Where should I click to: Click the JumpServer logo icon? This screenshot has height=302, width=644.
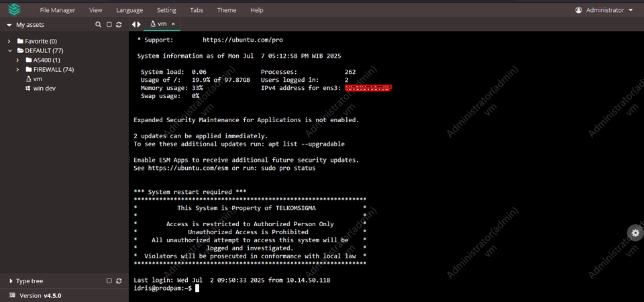(x=14, y=9)
